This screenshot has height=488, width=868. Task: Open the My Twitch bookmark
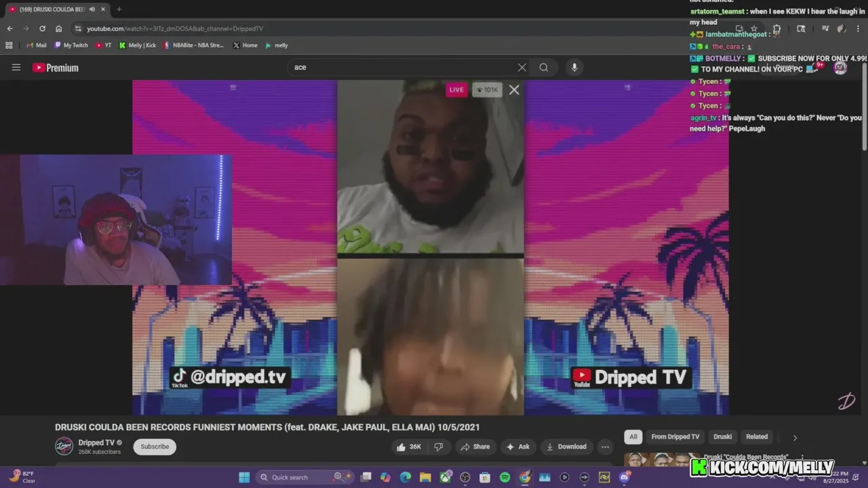[x=71, y=45]
